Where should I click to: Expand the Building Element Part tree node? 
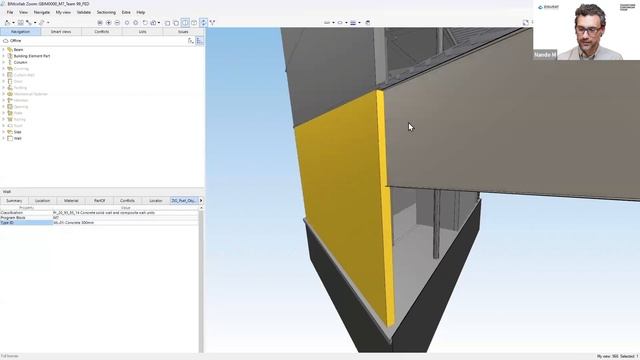4,56
